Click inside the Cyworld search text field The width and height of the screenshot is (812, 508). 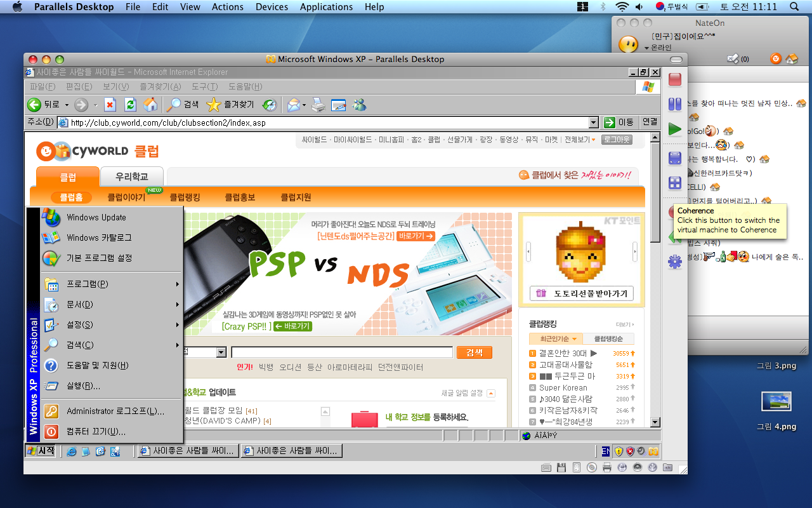[x=342, y=352]
